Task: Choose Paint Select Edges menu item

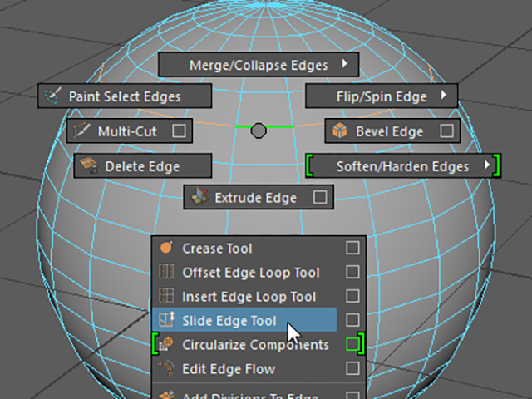Action: pos(125,96)
